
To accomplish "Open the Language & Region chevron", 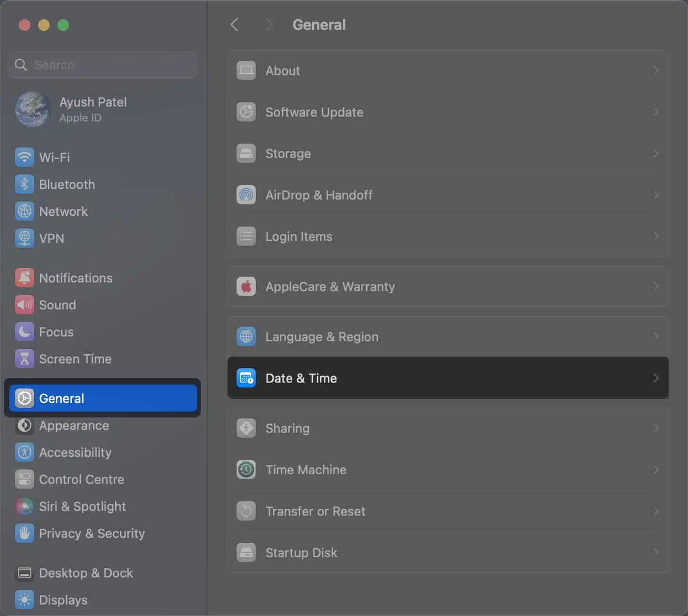I will click(x=655, y=336).
